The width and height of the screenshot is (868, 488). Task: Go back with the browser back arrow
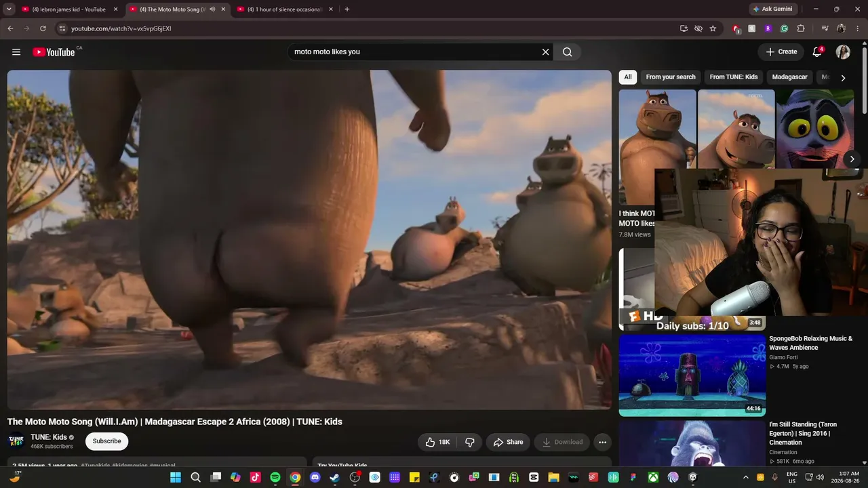coord(10,28)
